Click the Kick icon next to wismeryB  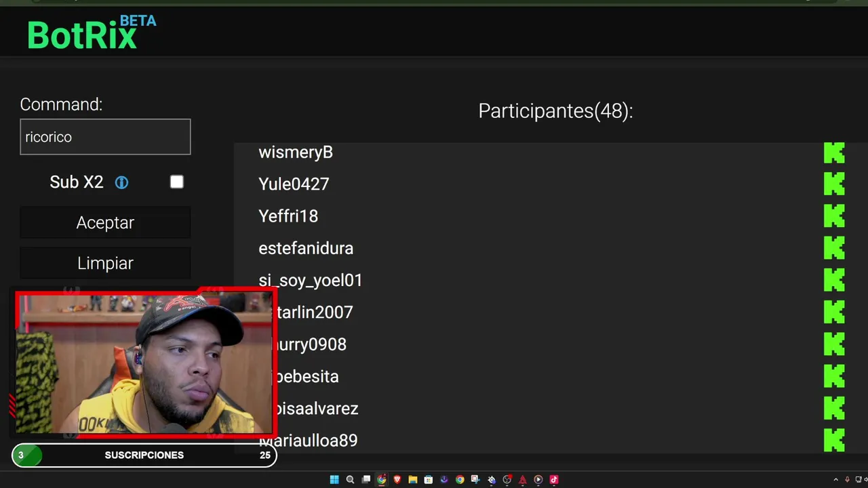tap(834, 152)
